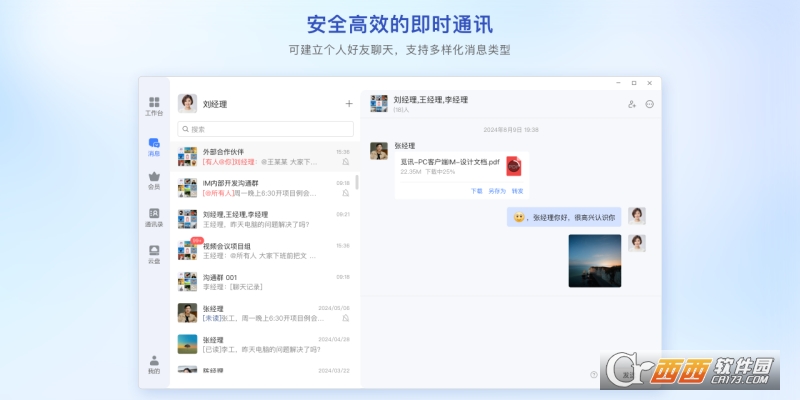Click the plus icon to start new chat
The width and height of the screenshot is (800, 400).
click(x=349, y=103)
